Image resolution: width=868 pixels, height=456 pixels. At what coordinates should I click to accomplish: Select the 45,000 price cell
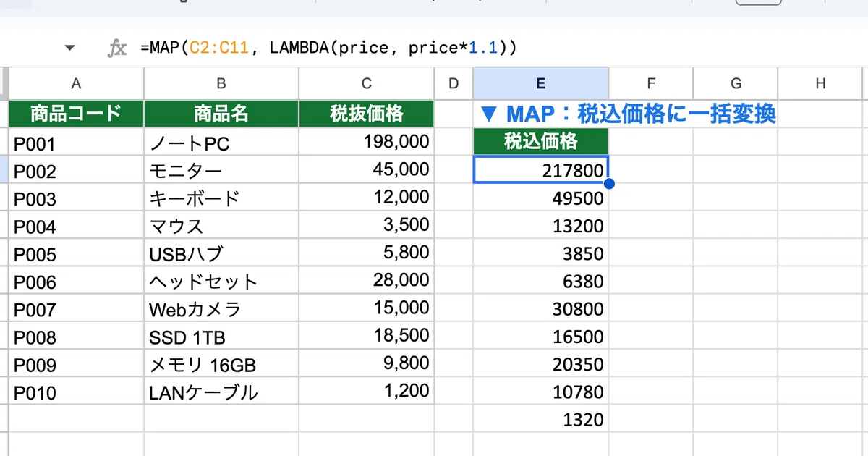click(x=367, y=169)
